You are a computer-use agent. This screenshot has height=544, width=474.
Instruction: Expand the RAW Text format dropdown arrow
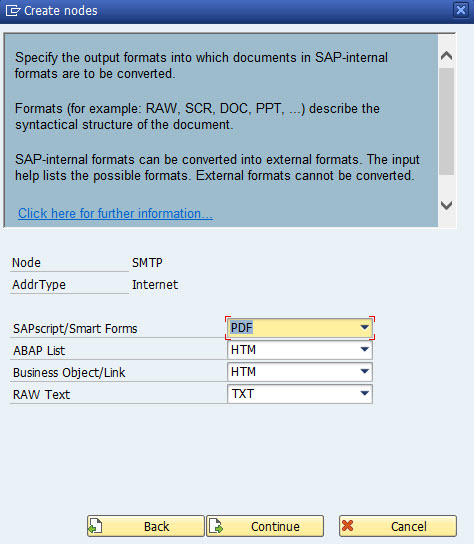[364, 393]
